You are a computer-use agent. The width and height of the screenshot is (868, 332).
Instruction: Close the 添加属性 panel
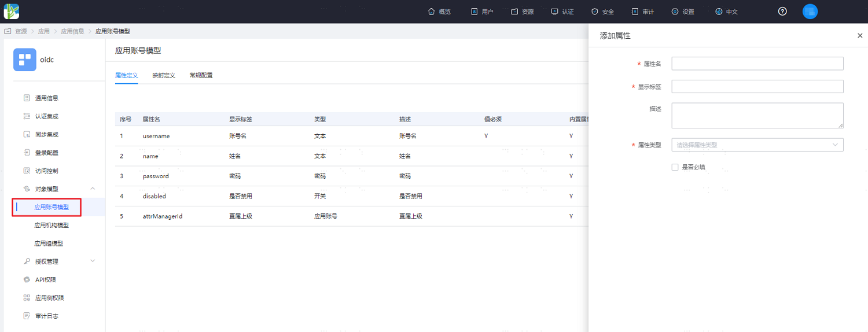[x=859, y=36]
